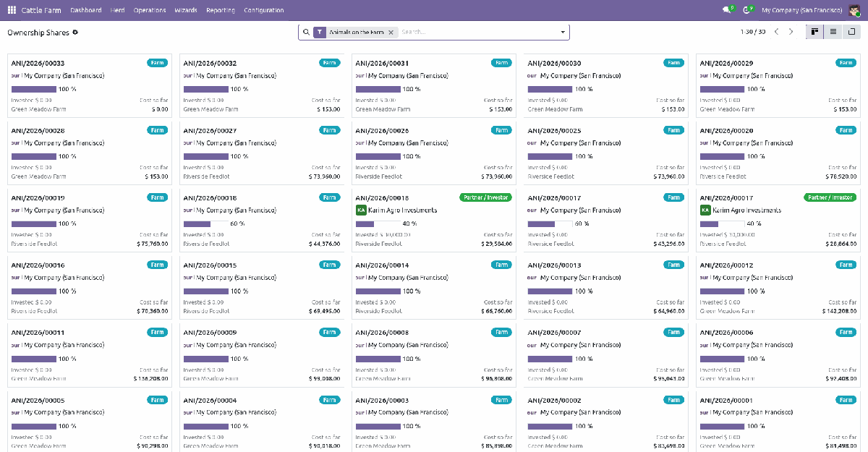Open the activities clock icon
Screen dimensions: 868x452
[746, 10]
